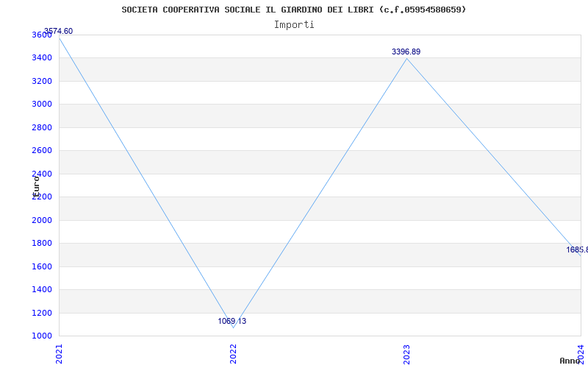The width and height of the screenshot is (588, 368).
Task: Click the 2024 x-axis label
Action: (x=581, y=354)
